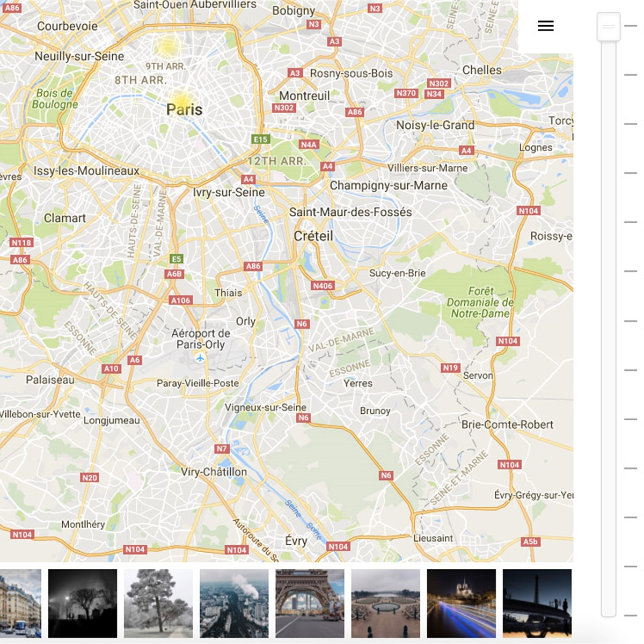The width and height of the screenshot is (644, 644).
Task: Click the N370 road shield
Action: point(406,93)
